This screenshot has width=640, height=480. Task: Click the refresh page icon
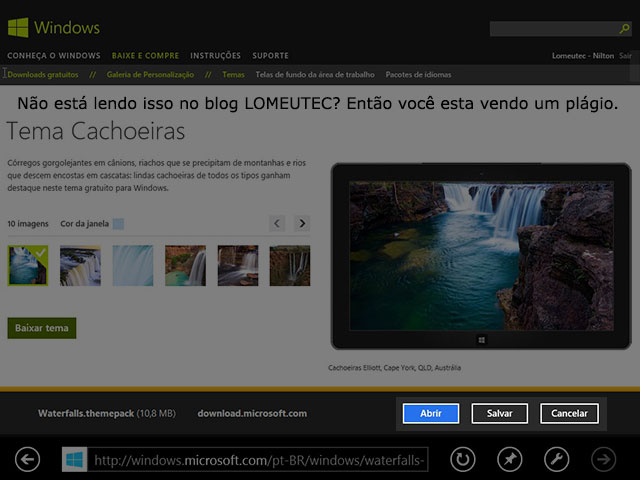[x=463, y=459]
